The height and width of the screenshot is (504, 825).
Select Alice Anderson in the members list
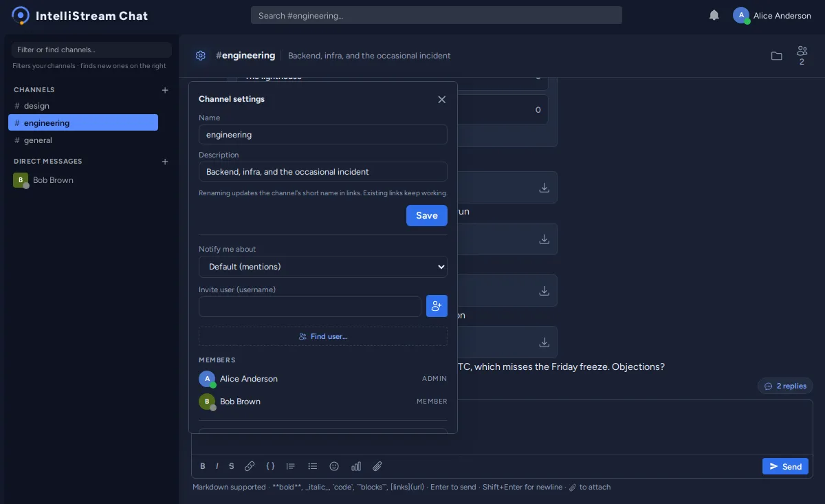[323, 379]
